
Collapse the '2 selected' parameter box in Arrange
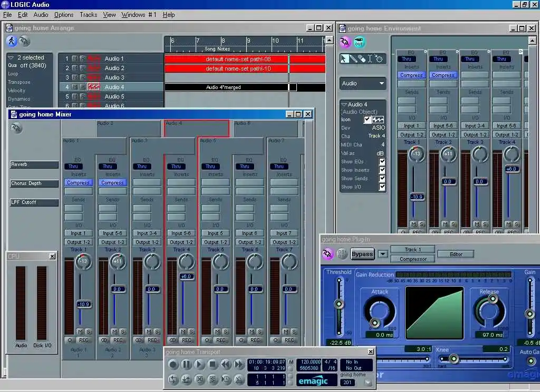(11, 57)
